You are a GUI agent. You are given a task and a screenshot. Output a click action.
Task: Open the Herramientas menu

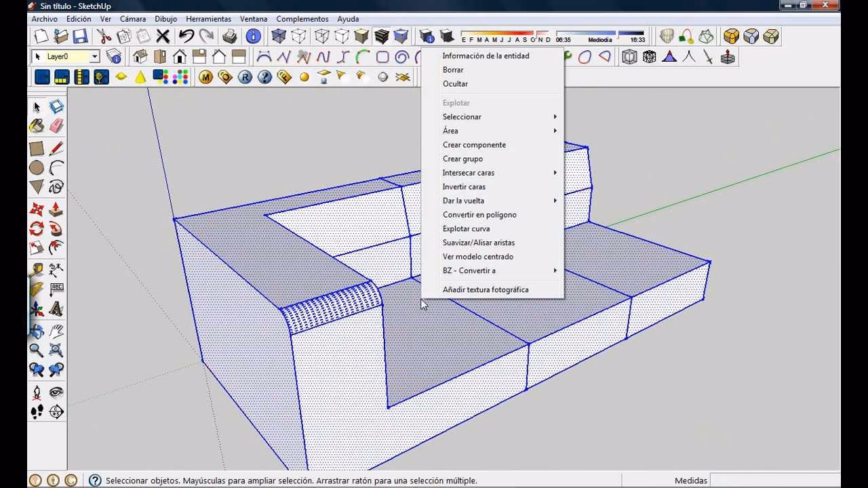coord(208,18)
